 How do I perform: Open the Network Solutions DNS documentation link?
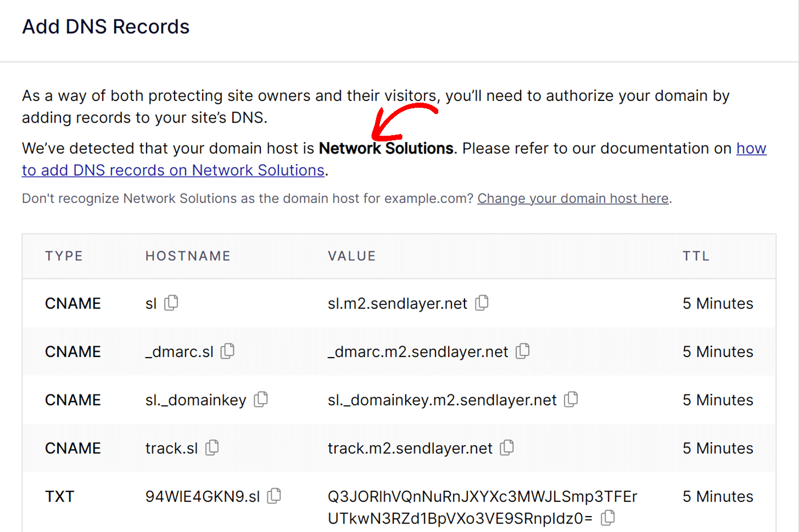pyautogui.click(x=172, y=170)
